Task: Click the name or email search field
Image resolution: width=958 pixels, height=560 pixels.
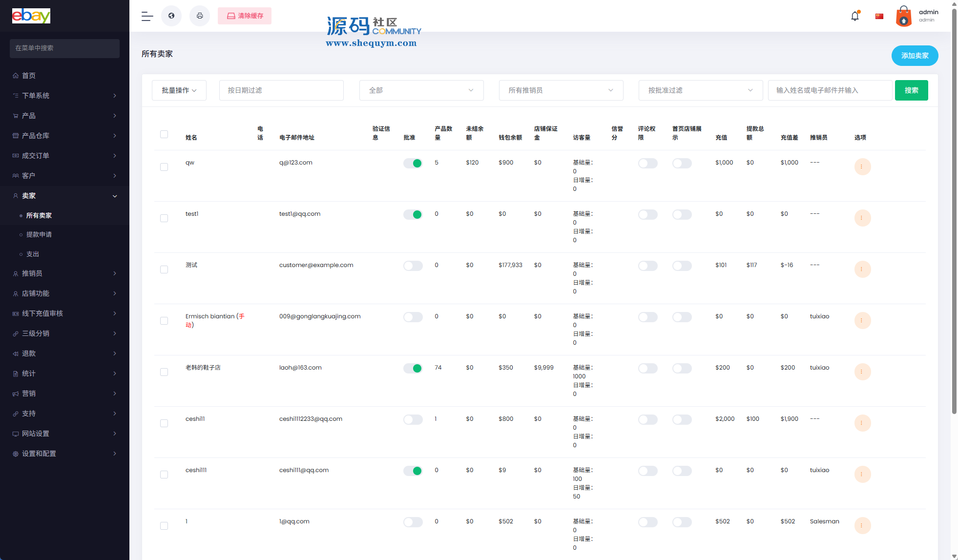Action: (x=830, y=90)
